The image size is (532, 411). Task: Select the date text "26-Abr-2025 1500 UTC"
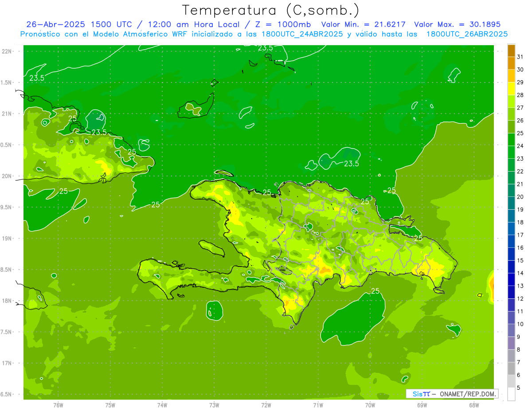click(x=79, y=24)
